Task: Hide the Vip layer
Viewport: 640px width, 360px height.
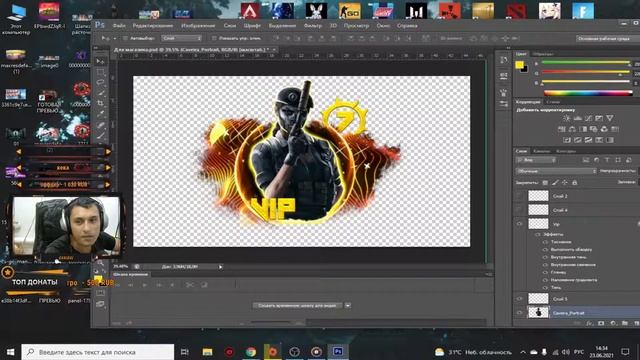Action: click(520, 224)
